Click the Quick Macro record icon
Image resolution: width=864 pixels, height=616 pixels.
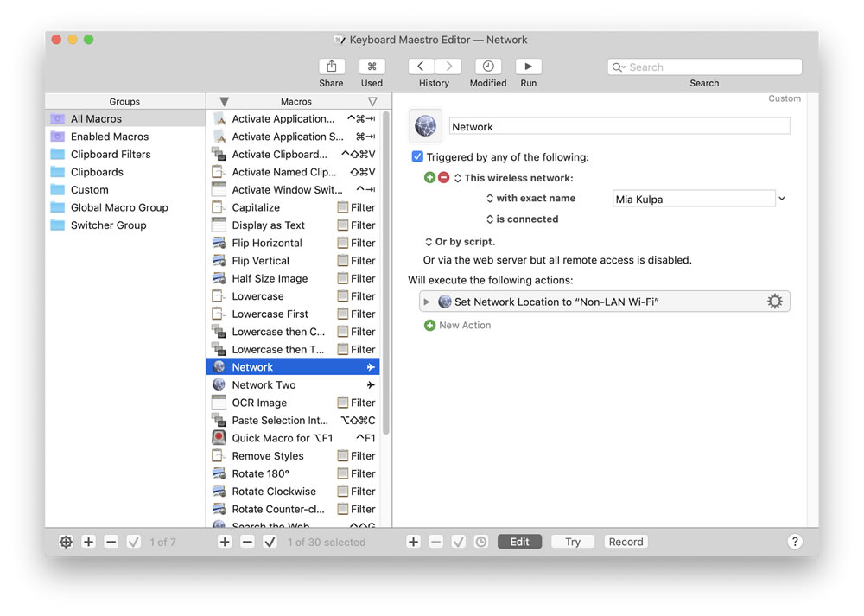pos(219,437)
